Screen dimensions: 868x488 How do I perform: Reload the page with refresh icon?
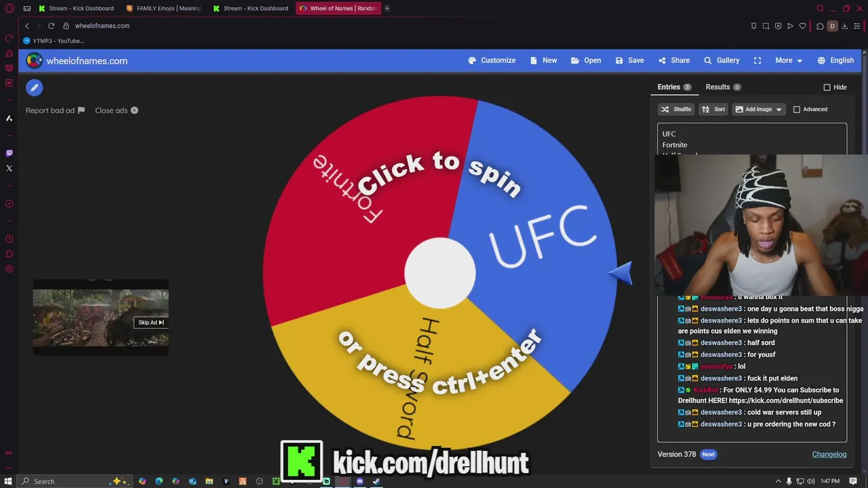[x=51, y=26]
